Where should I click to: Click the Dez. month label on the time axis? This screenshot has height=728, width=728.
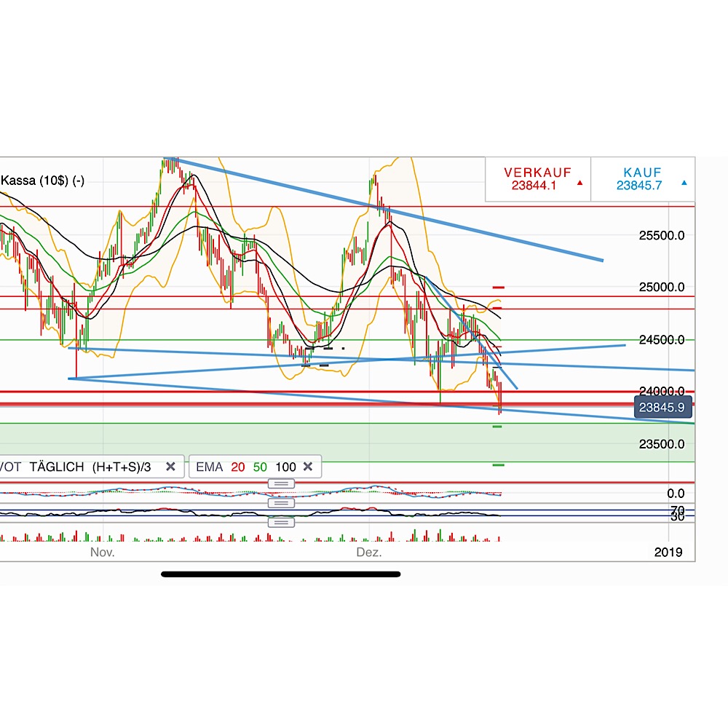370,553
